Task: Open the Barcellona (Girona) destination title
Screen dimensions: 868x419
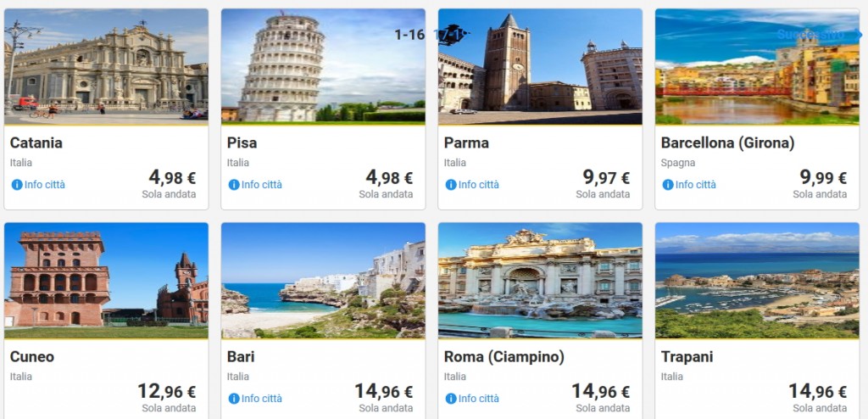Action: [x=727, y=142]
